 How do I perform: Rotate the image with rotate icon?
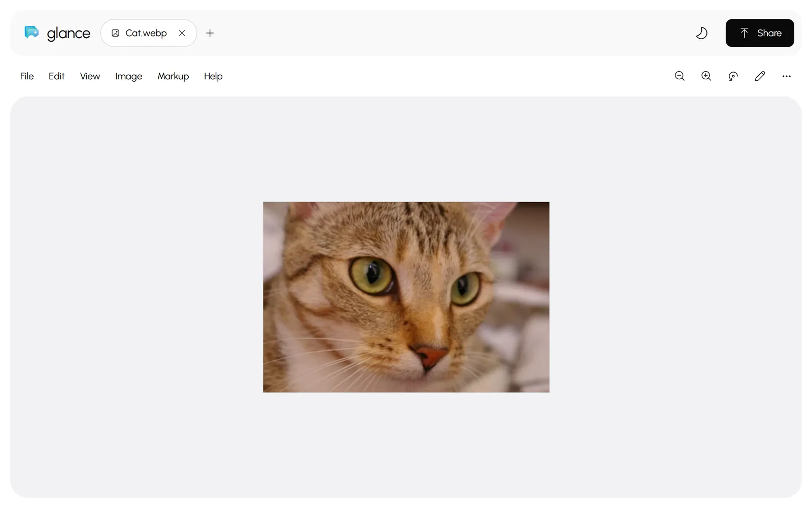point(733,76)
